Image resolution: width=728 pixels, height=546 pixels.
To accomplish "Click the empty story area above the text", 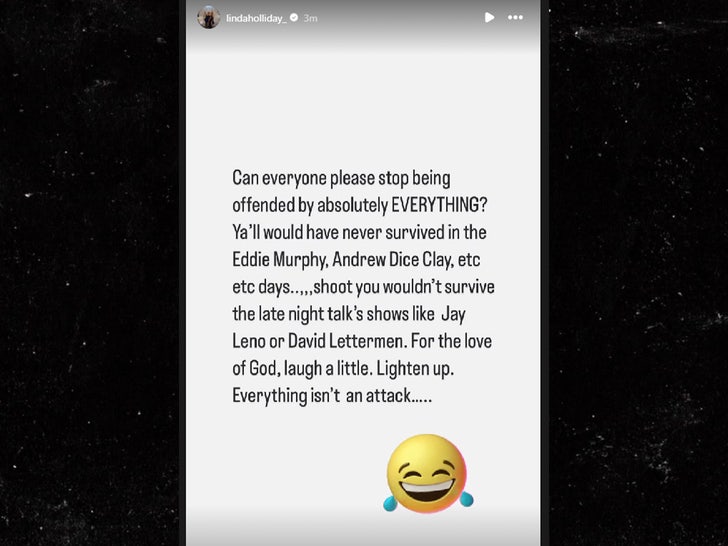I will [x=363, y=109].
